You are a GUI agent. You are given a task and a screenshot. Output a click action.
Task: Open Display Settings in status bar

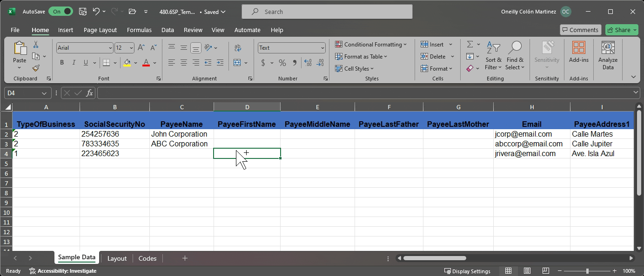[x=467, y=271]
